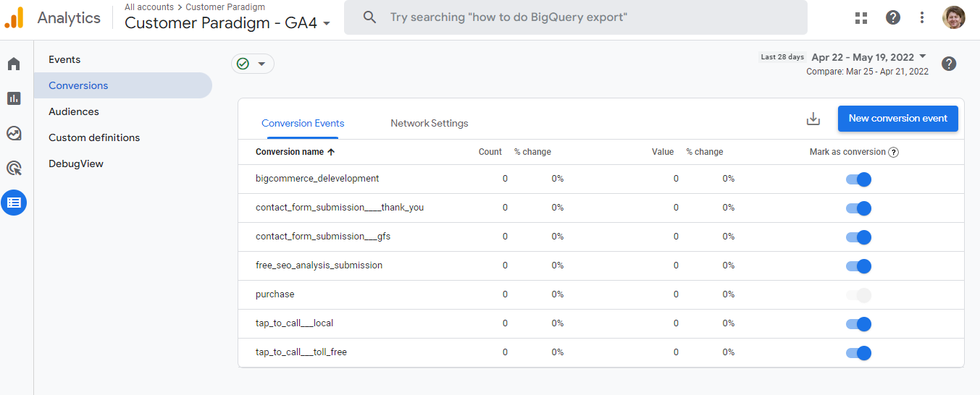The image size is (980, 395).
Task: Click the All accounts breadcrumb link
Action: pyautogui.click(x=149, y=7)
